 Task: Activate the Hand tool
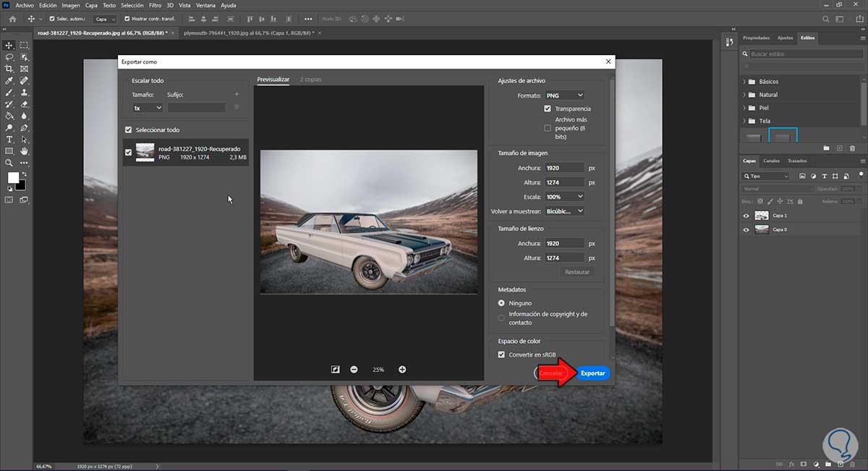coord(24,150)
